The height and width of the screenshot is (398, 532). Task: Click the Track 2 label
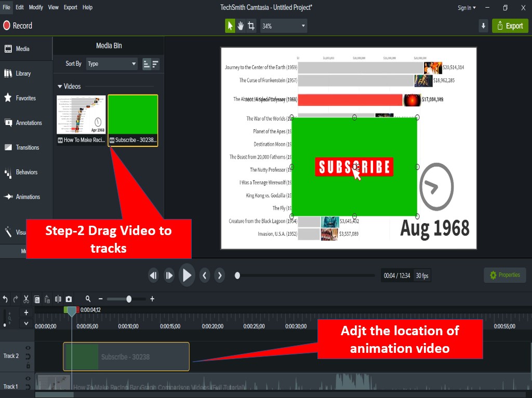pos(11,356)
